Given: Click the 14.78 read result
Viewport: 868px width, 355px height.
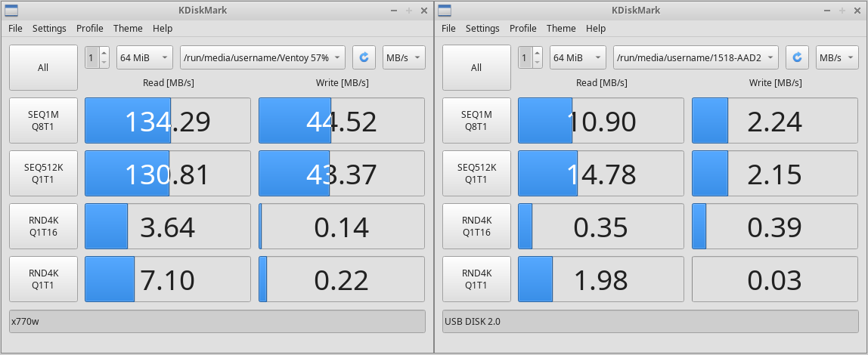Looking at the screenshot, I should coord(601,173).
